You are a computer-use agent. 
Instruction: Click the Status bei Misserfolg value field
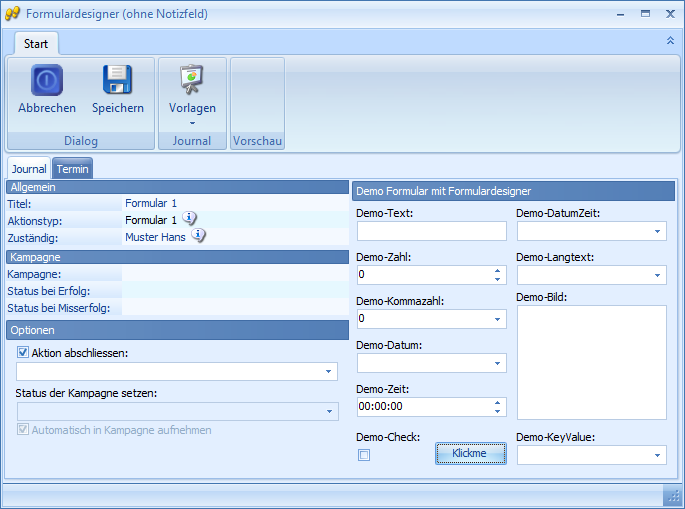pos(235,308)
